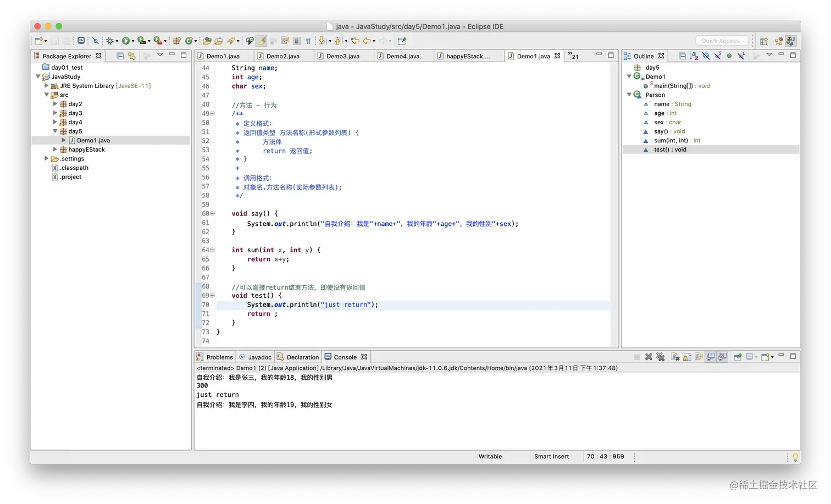
Task: Switch to Demo3.java editor tab
Action: (343, 56)
